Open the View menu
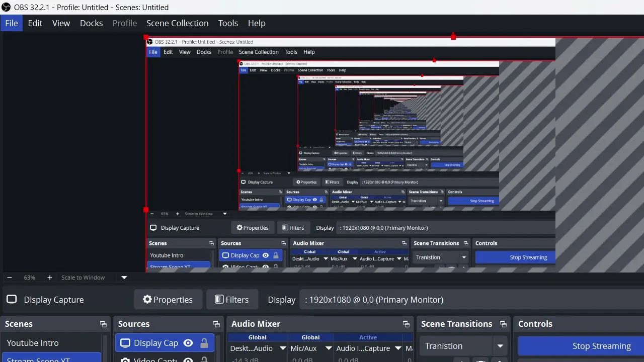The width and height of the screenshot is (644, 362). tap(61, 23)
